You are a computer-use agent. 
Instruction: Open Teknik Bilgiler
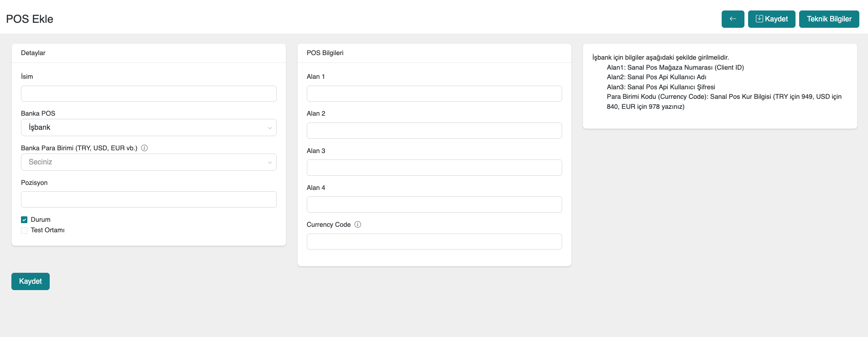(829, 19)
